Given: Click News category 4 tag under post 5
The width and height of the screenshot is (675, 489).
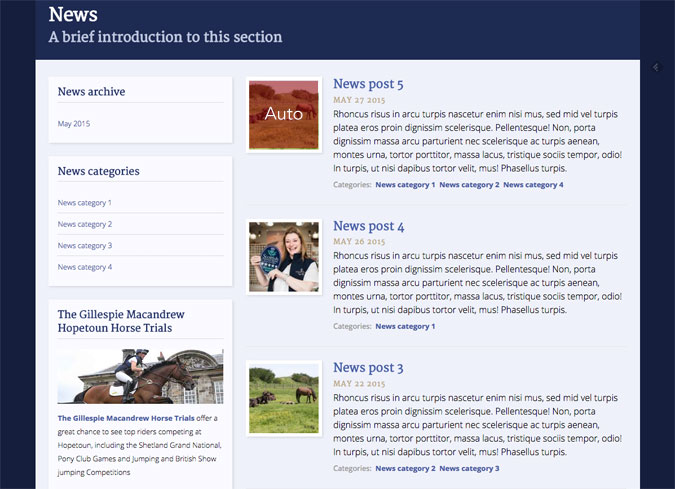Looking at the screenshot, I should [x=533, y=185].
